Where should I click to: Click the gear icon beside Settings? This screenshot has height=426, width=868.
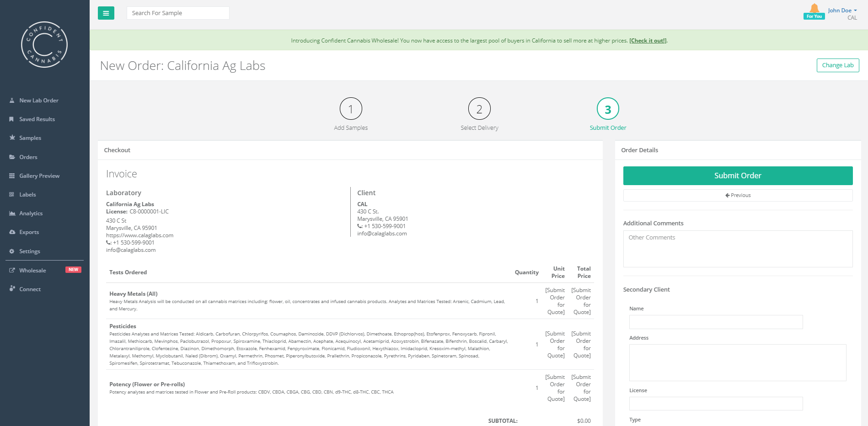[12, 251]
